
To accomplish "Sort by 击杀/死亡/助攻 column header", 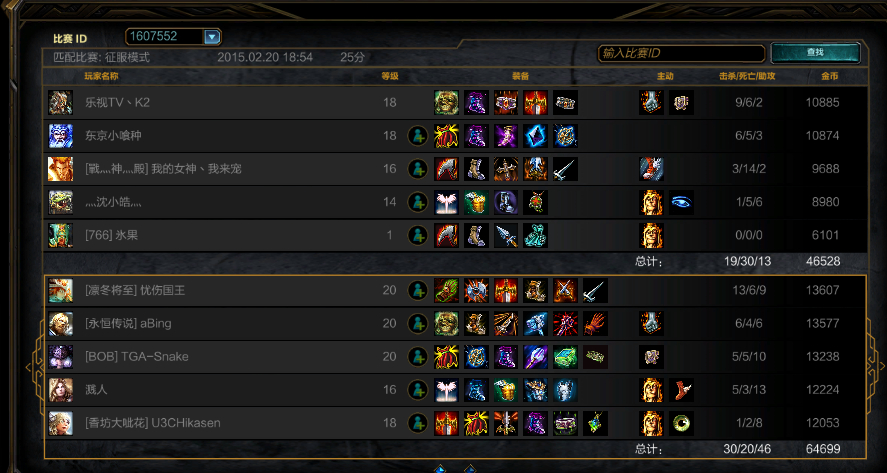I will pos(747,76).
